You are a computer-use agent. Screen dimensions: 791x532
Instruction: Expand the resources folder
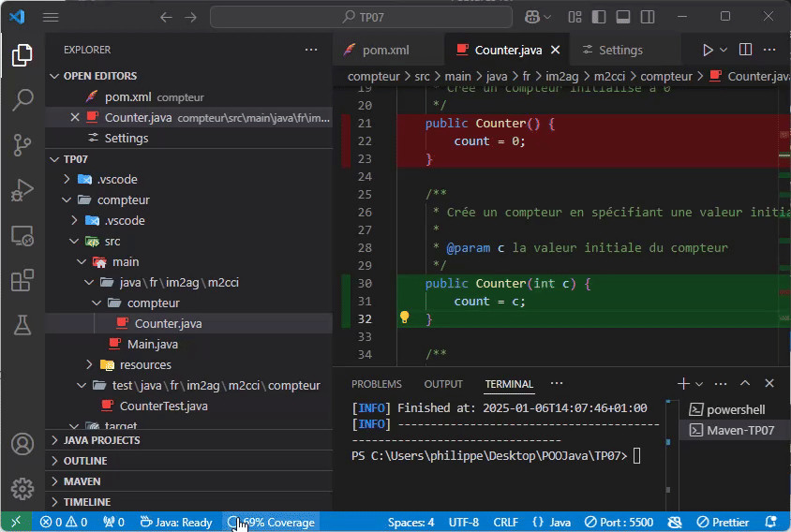click(144, 364)
